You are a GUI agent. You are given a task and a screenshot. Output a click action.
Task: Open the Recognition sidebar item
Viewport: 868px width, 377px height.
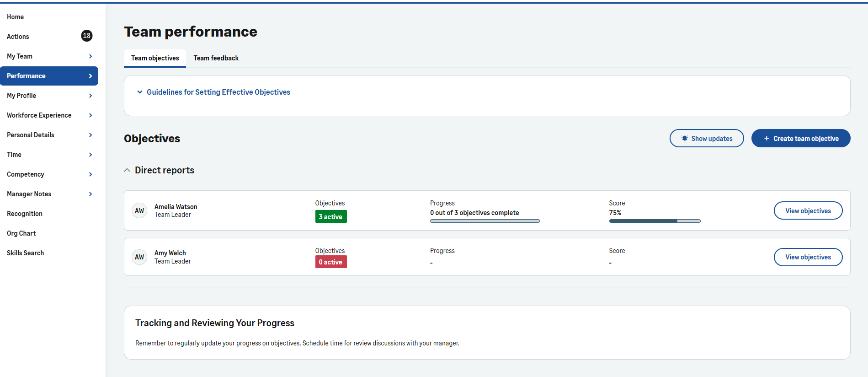(25, 214)
